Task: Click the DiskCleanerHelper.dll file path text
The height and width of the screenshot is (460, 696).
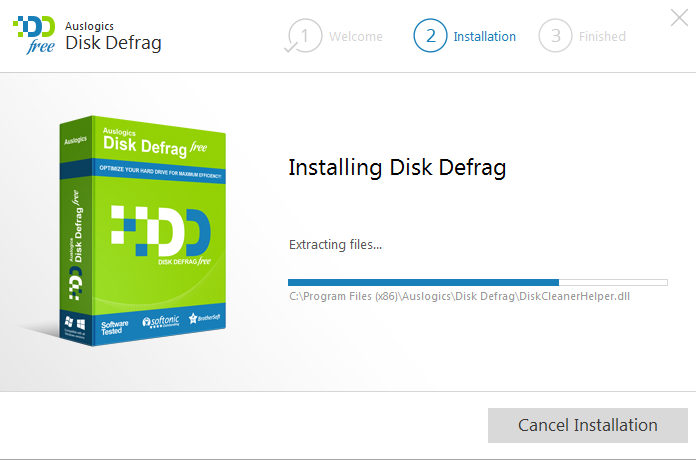Action: (x=459, y=296)
